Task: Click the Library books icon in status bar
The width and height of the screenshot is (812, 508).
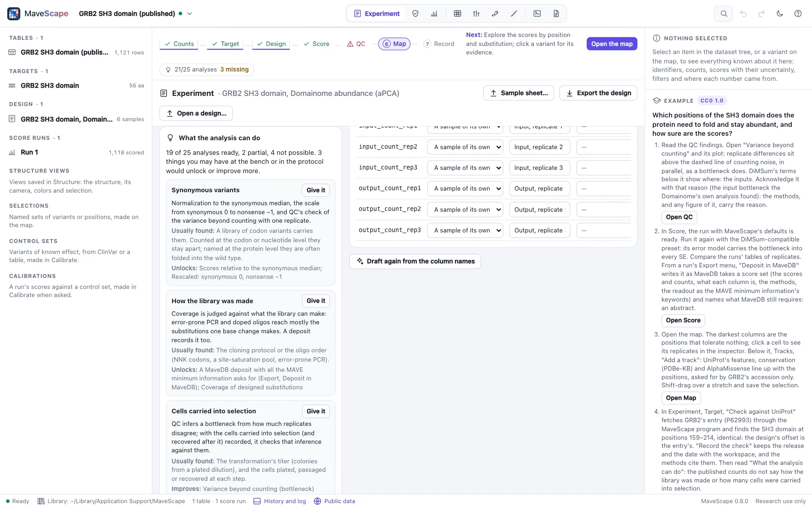Action: click(x=41, y=501)
